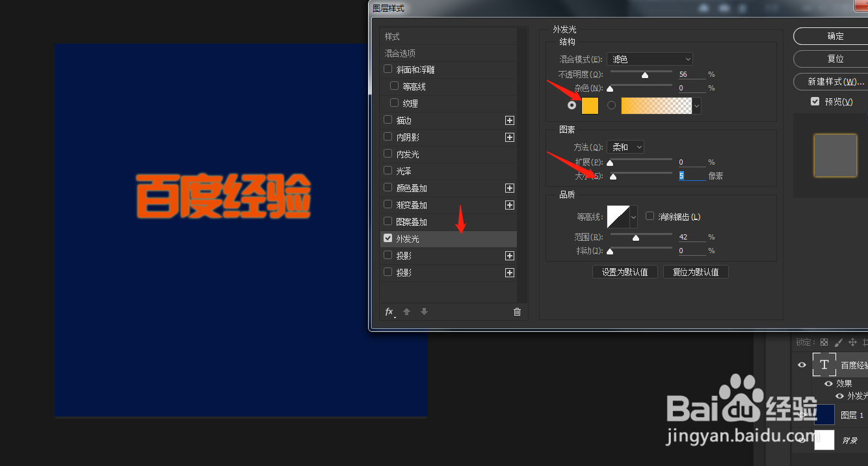Click the 图层 1 layer name

[x=852, y=415]
